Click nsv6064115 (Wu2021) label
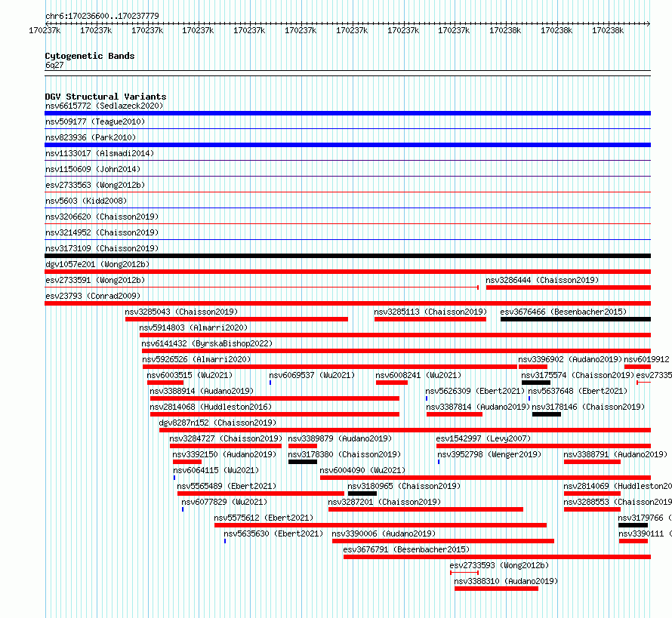The width and height of the screenshot is (672, 618). [216, 470]
